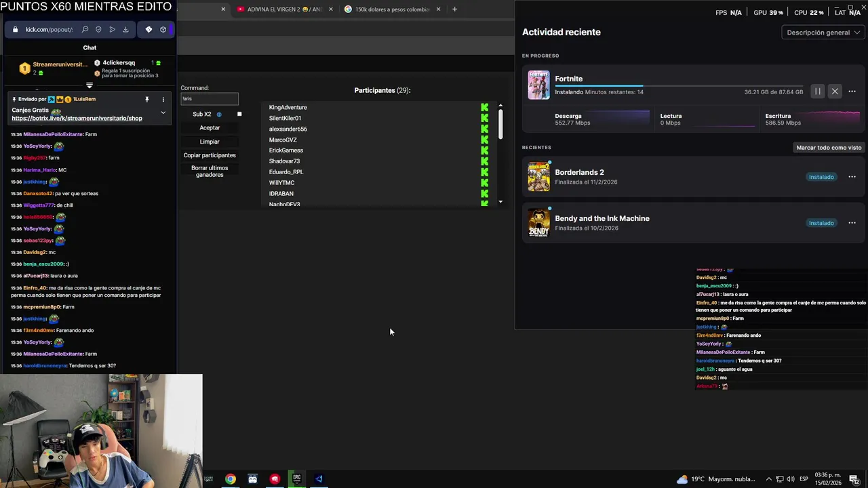Click participant MarcoGVZ in the list
This screenshot has height=488, width=868.
(283, 140)
